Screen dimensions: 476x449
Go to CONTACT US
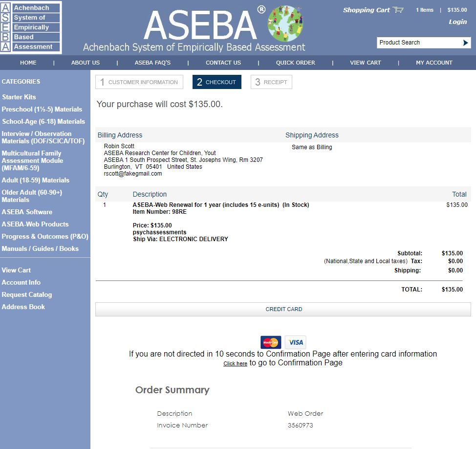pyautogui.click(x=223, y=63)
